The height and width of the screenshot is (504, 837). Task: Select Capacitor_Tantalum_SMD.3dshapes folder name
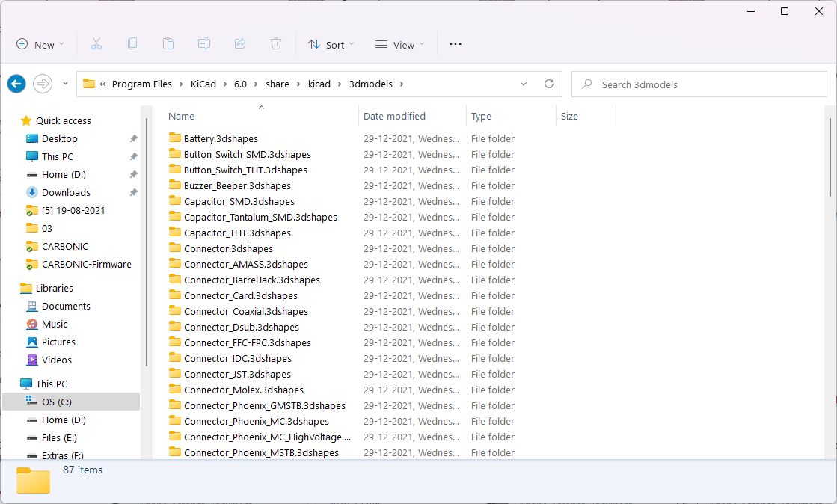[260, 217]
